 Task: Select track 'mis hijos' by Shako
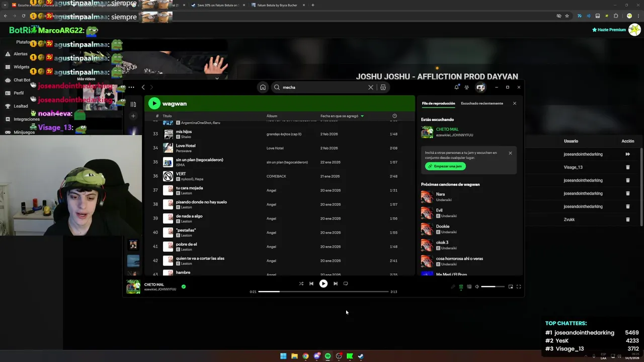(281, 134)
